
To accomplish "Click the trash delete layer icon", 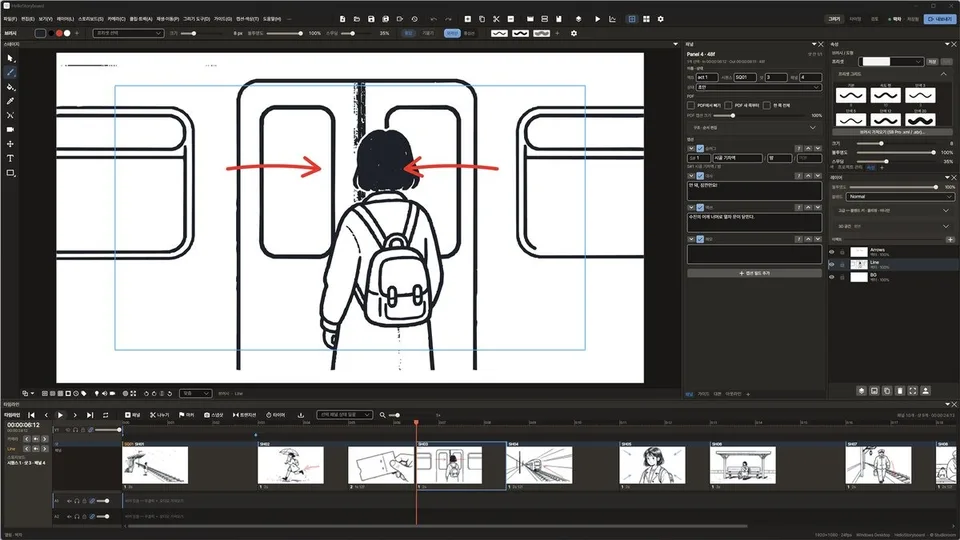I will click(x=899, y=391).
